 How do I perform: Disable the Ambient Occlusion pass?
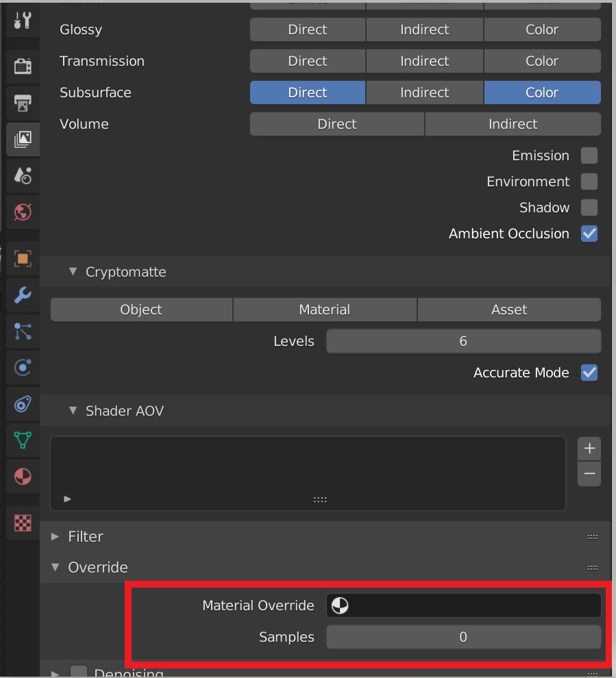tap(589, 234)
